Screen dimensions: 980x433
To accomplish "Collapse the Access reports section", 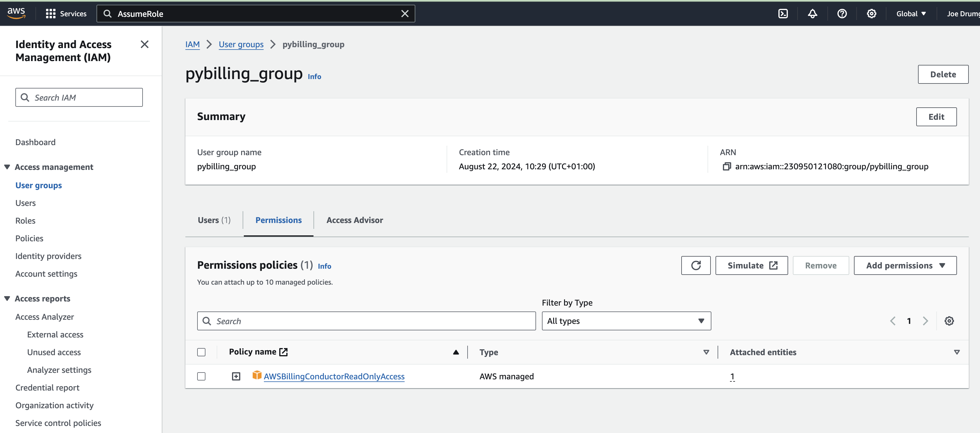I will point(7,298).
